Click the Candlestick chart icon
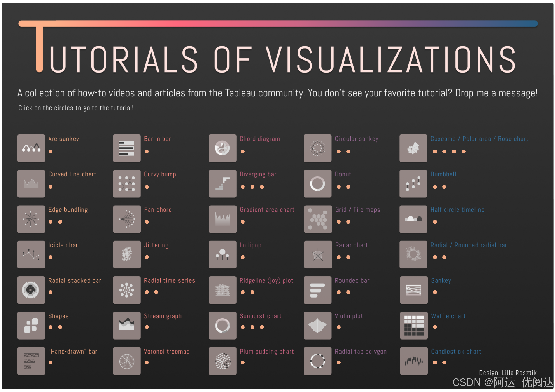555x392 pixels. pos(414,361)
